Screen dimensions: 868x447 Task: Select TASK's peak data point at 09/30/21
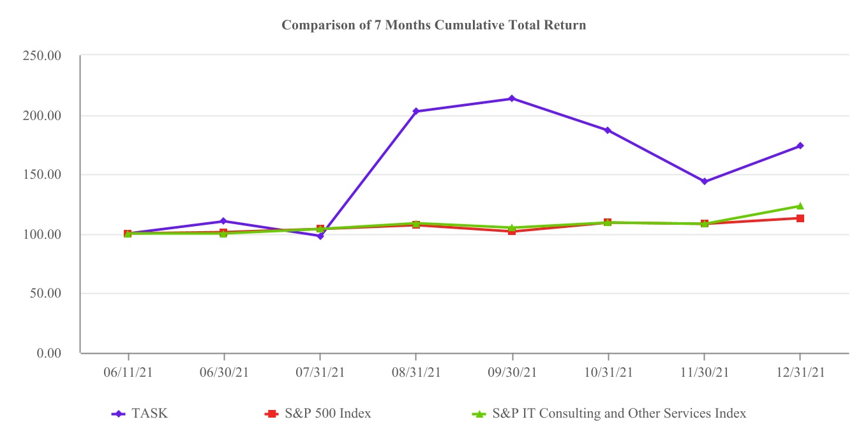(x=512, y=98)
